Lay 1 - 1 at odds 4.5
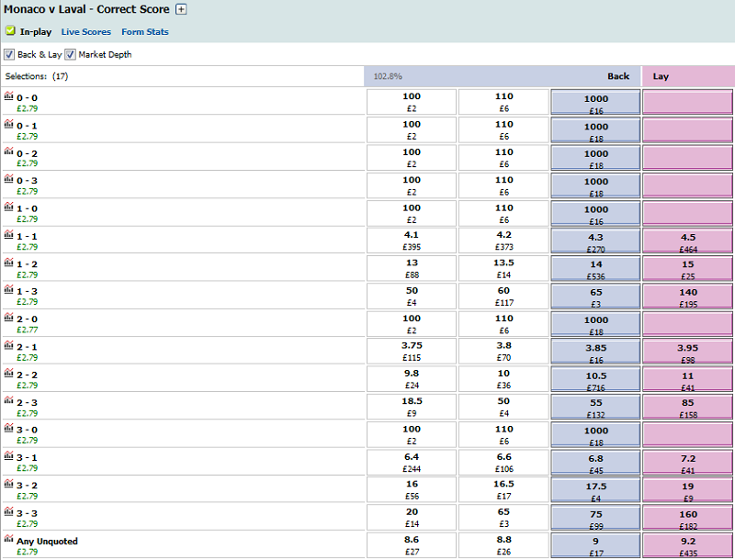This screenshot has width=735, height=560. click(x=687, y=241)
